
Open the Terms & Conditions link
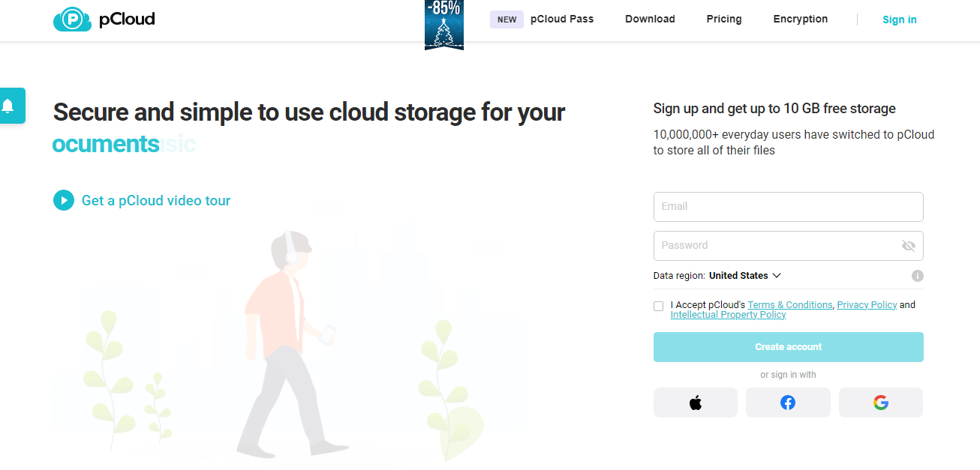[789, 305]
